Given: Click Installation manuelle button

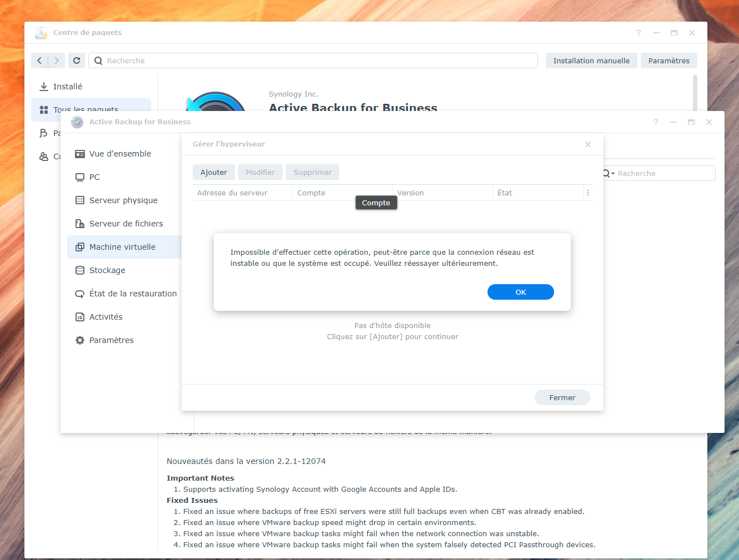Looking at the screenshot, I should (x=591, y=60).
